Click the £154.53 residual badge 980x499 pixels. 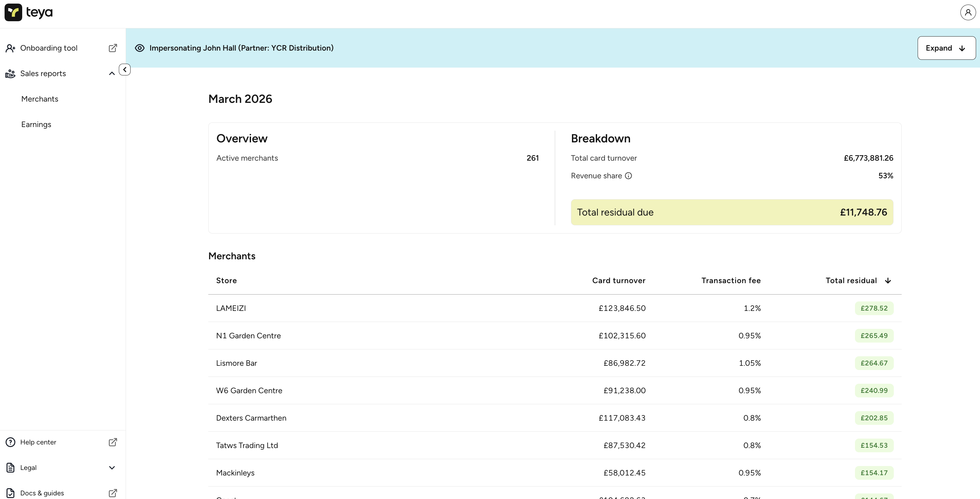point(874,445)
